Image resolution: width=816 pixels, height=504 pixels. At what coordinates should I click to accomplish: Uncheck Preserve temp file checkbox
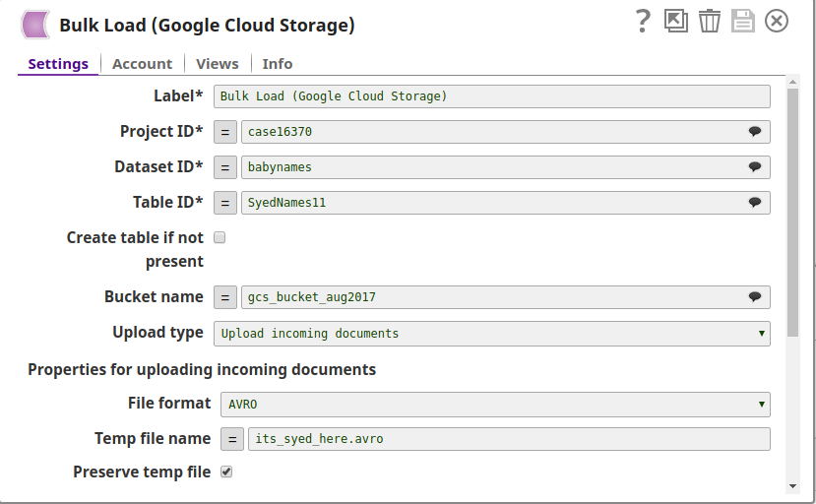226,472
